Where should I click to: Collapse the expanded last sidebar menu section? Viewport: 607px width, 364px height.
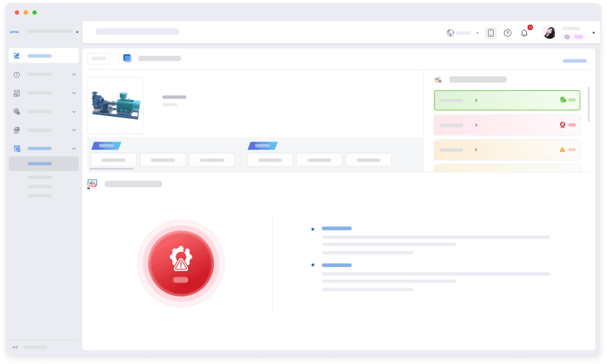[x=73, y=148]
